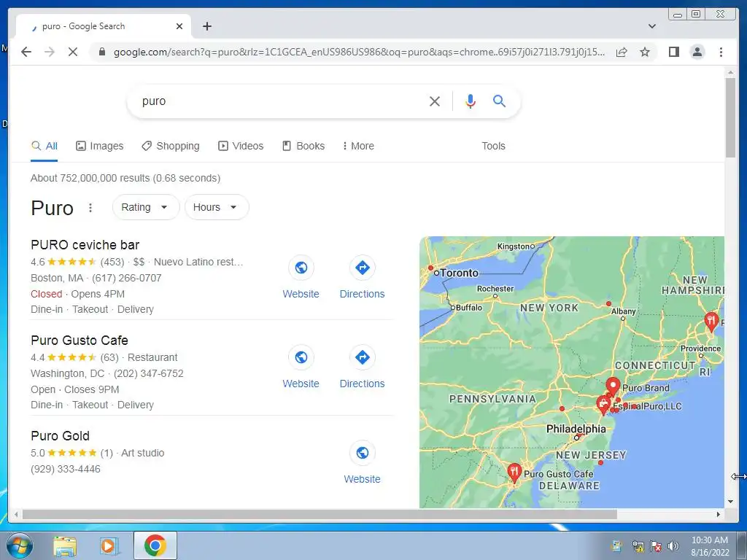View site information via lock icon
Viewport: 747px width, 560px height.
click(x=102, y=52)
